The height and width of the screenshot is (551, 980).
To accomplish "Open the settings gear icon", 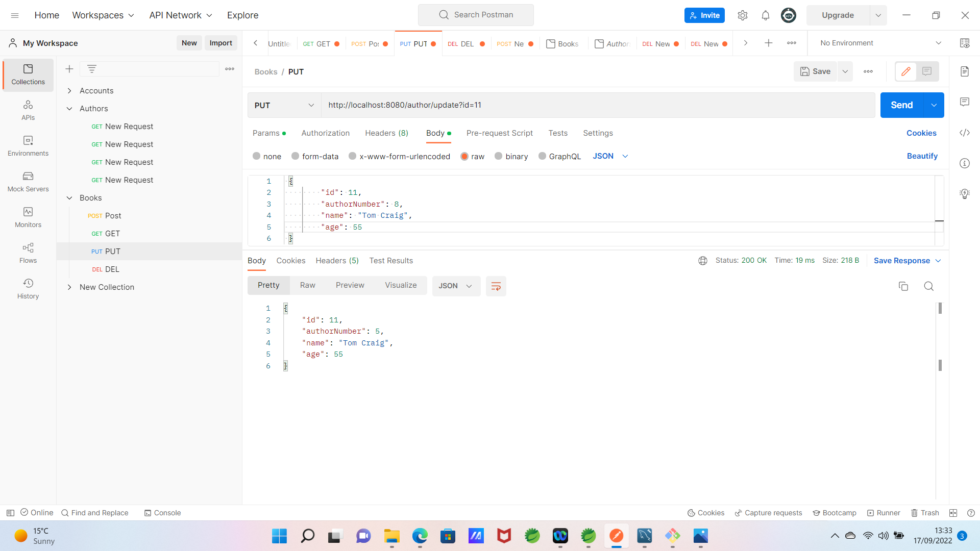I will 743,15.
